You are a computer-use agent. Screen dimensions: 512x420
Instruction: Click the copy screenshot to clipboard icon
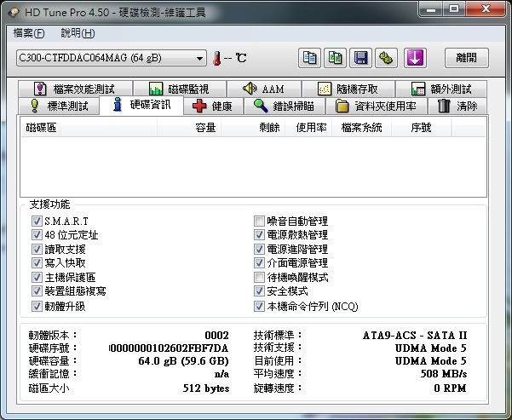tap(335, 58)
